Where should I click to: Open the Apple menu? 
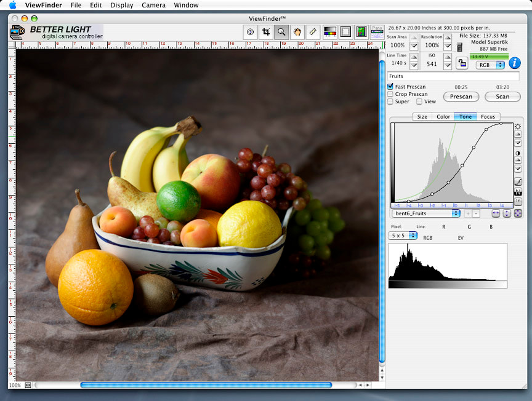pos(12,5)
